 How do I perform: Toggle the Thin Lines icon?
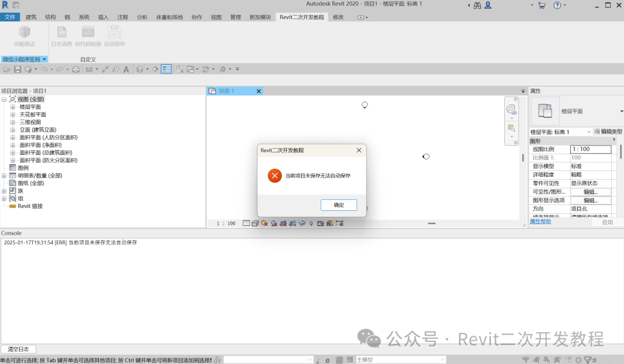coord(166,69)
